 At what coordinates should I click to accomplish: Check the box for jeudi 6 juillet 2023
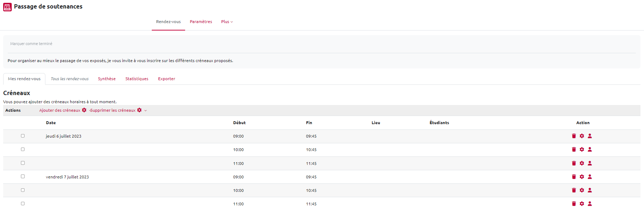(23, 136)
